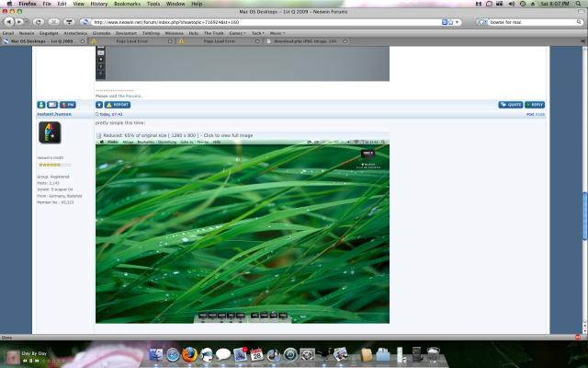
Task: Open the calendar app showing 28 in the Dock
Action: point(257,354)
